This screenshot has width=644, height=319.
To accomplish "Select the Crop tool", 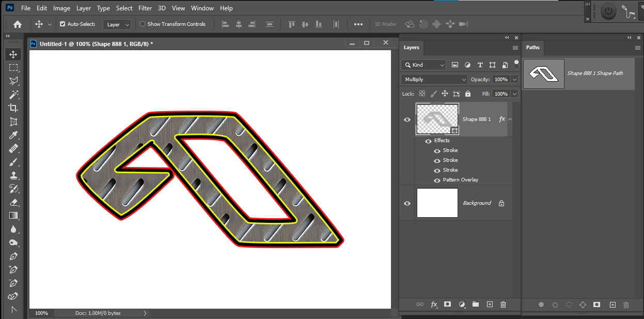I will (x=13, y=108).
